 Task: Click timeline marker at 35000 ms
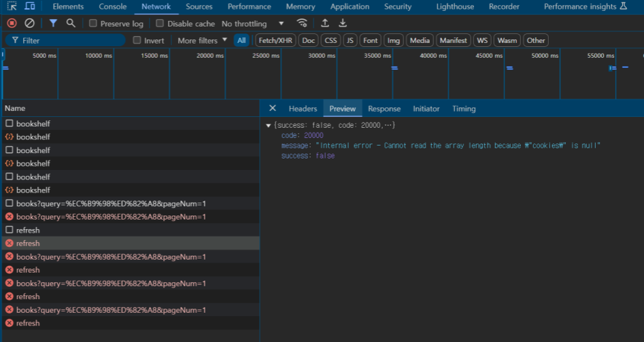(x=394, y=68)
